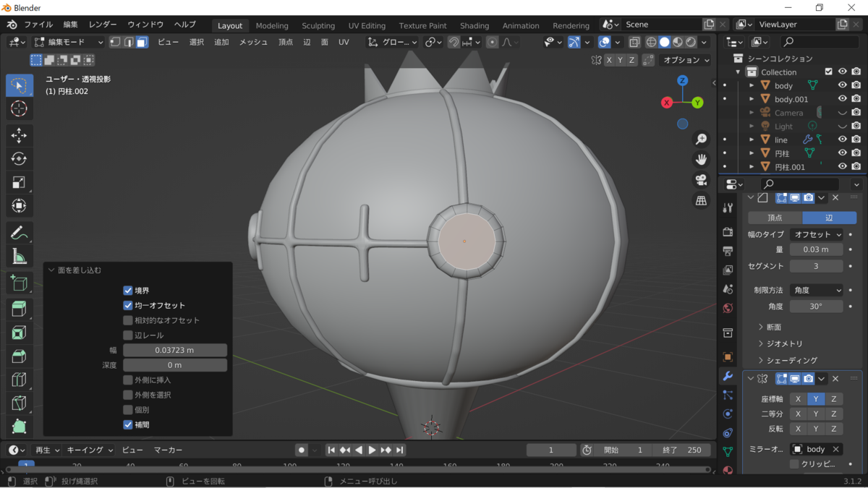Image resolution: width=868 pixels, height=488 pixels.
Task: Enable the 外側を選択 checkbox
Action: coord(128,395)
